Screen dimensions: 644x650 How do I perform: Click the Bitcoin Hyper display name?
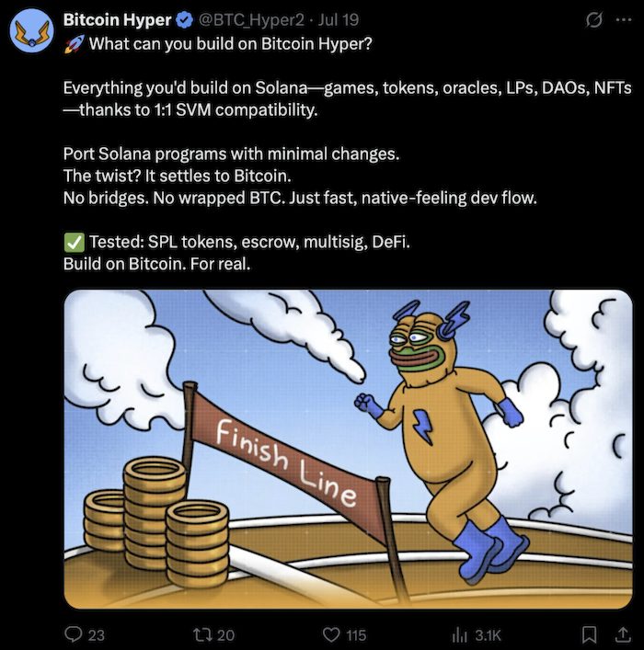(x=118, y=20)
